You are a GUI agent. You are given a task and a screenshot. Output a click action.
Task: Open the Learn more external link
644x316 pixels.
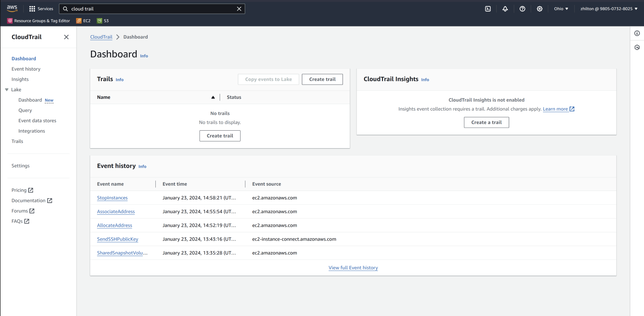click(559, 109)
